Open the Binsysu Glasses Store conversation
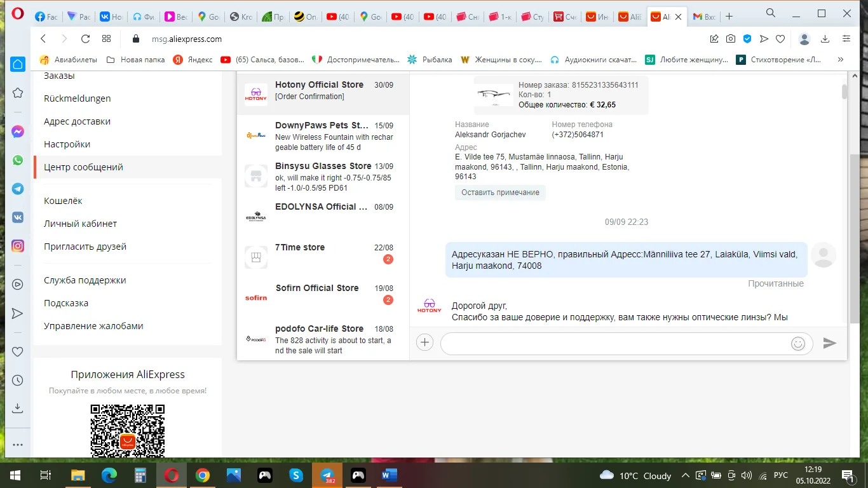 pyautogui.click(x=323, y=175)
